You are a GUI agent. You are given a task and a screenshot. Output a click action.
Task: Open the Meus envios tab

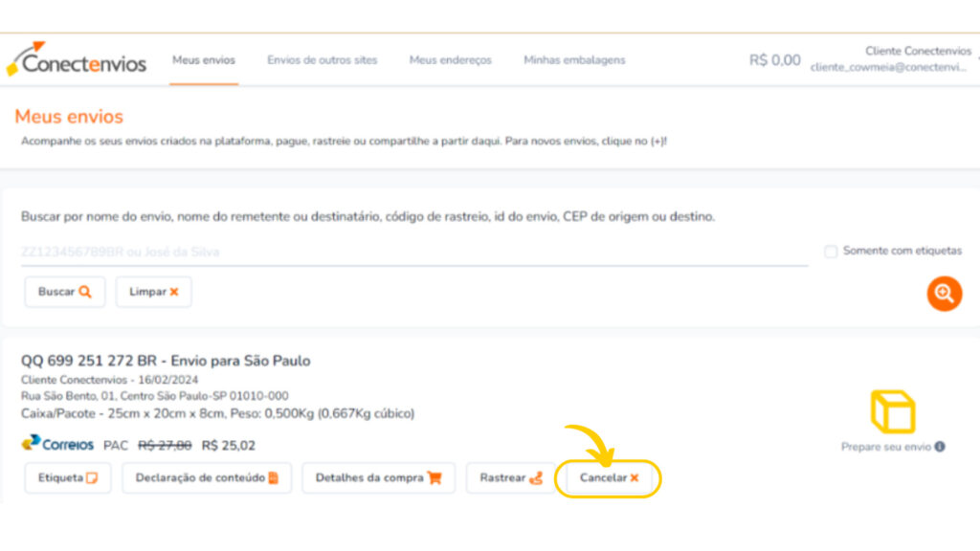click(204, 60)
